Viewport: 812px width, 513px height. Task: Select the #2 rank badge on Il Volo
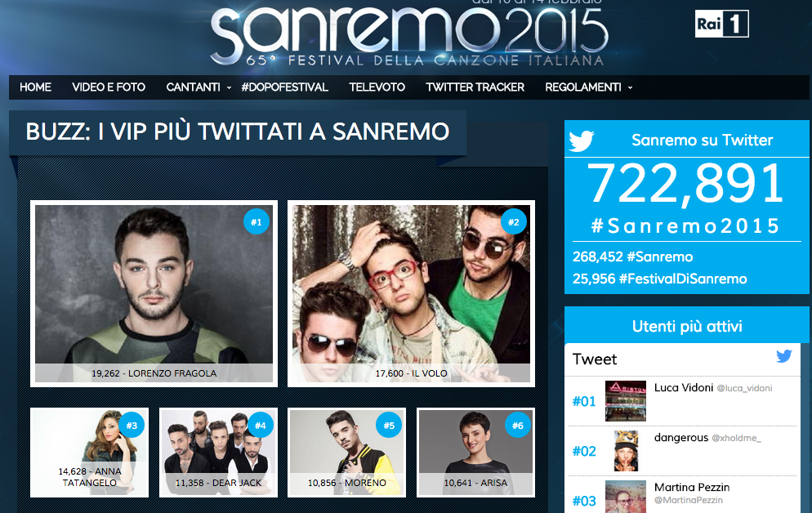tap(514, 222)
